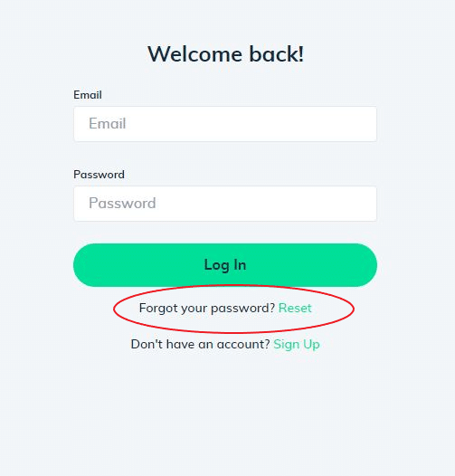
Task: Click the green Log In button
Action: pyautogui.click(x=225, y=265)
